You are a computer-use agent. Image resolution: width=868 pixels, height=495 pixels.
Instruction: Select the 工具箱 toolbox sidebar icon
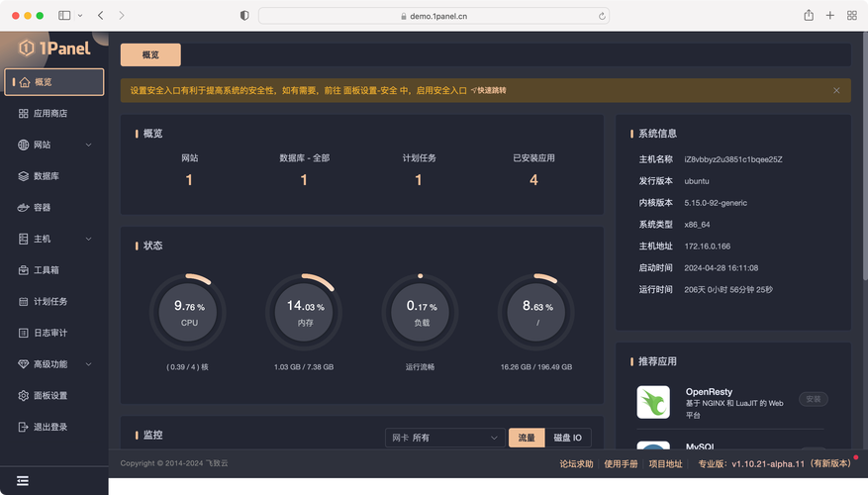pyautogui.click(x=24, y=270)
